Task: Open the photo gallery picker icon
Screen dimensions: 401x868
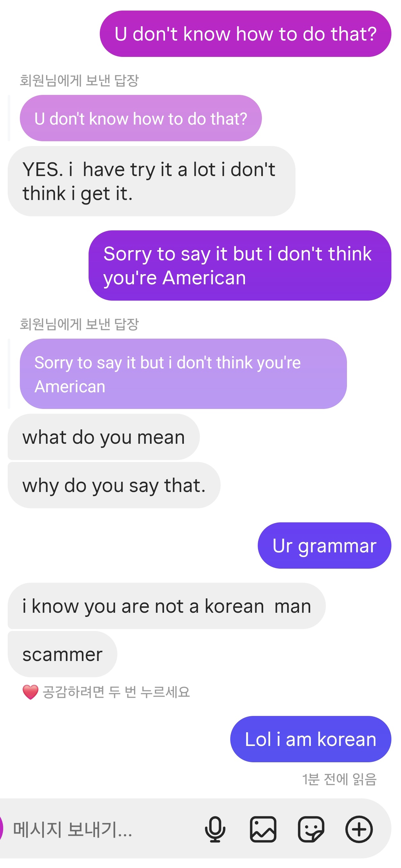Action: (263, 829)
